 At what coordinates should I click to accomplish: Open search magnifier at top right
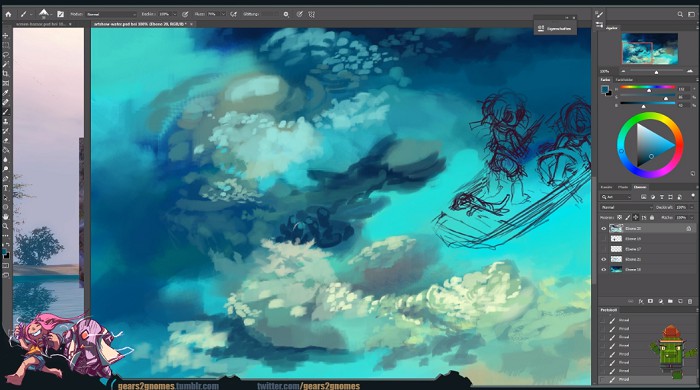(x=680, y=14)
